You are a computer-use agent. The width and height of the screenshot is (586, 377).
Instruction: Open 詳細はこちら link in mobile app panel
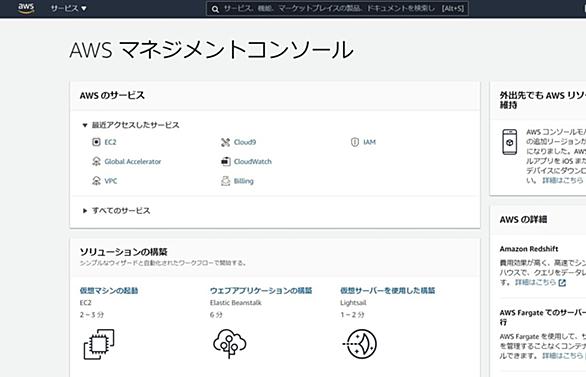(562, 180)
